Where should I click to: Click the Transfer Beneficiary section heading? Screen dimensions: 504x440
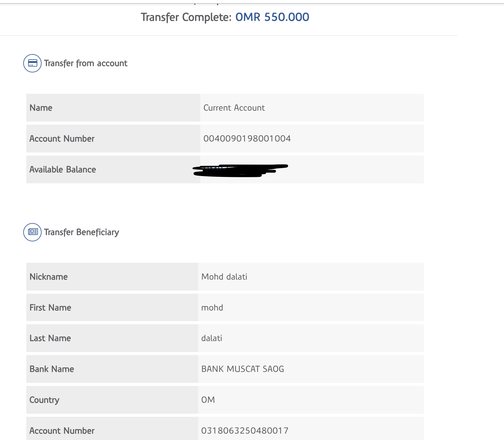point(81,232)
